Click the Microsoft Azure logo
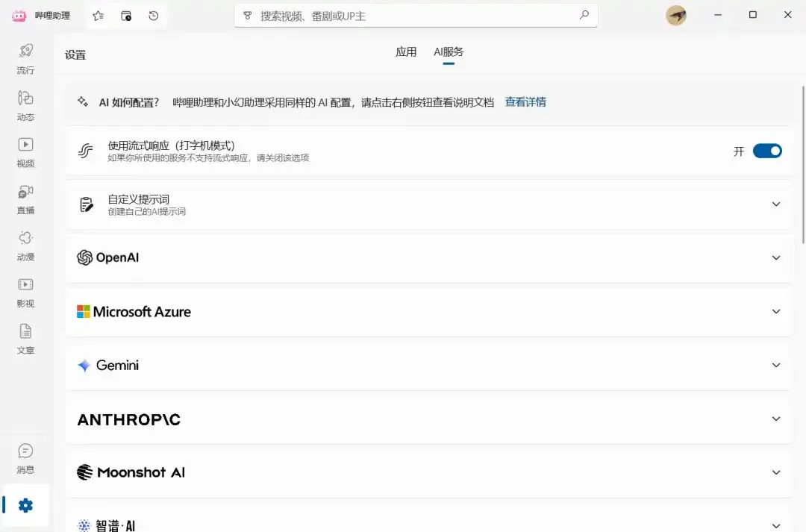Image resolution: width=806 pixels, height=532 pixels. [134, 311]
